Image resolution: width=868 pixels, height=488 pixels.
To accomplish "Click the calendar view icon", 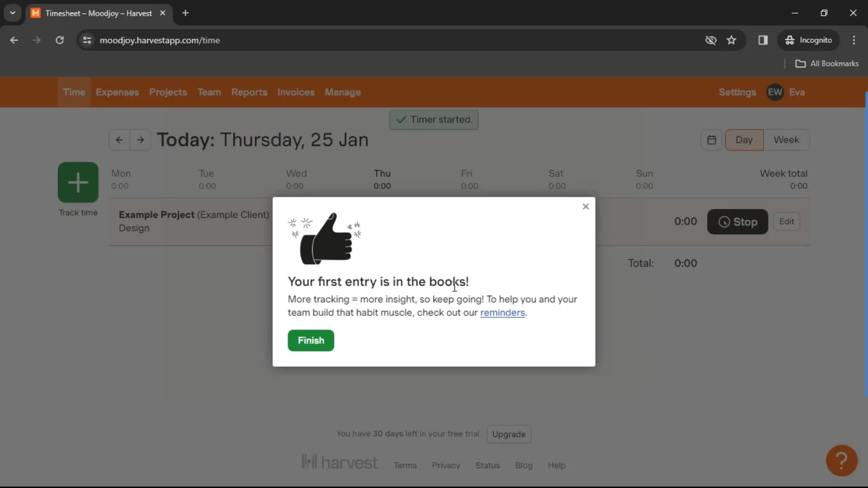I will pyautogui.click(x=712, y=140).
